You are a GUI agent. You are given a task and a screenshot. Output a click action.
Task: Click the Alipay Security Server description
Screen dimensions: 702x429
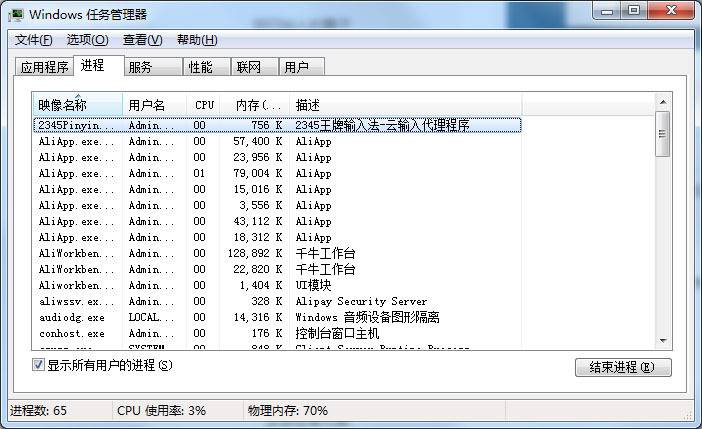click(361, 301)
